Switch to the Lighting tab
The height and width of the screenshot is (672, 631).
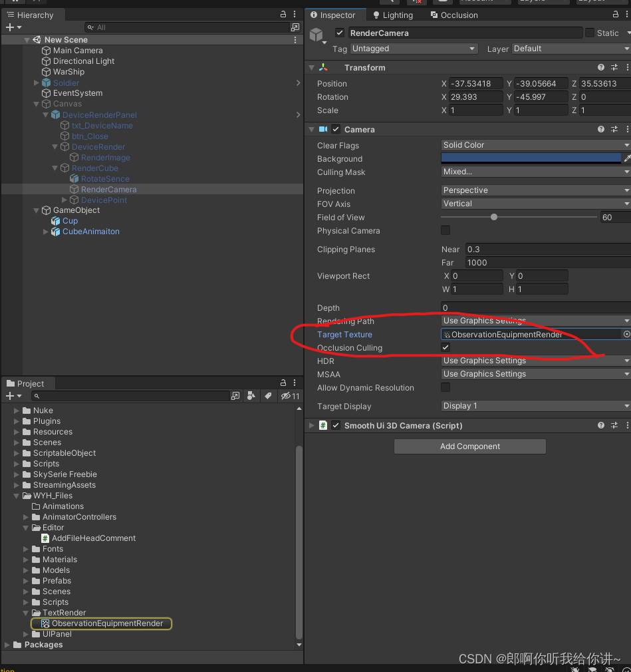tap(393, 15)
